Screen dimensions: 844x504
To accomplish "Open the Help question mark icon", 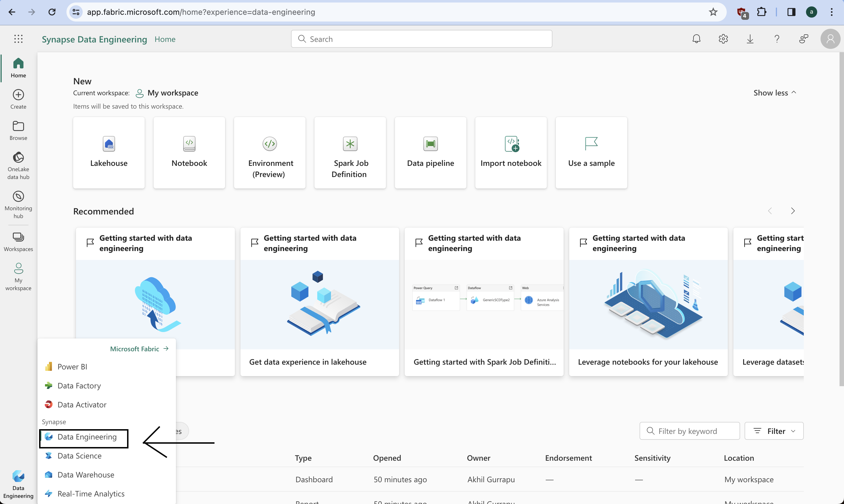I will pos(777,39).
